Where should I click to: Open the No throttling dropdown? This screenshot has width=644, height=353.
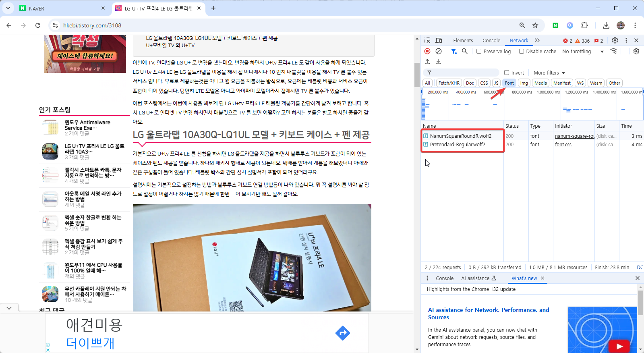pos(583,51)
